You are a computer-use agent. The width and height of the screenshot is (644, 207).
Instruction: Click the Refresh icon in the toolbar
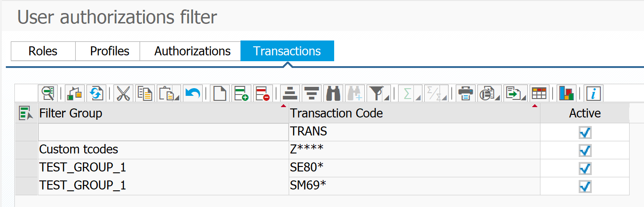tap(95, 94)
